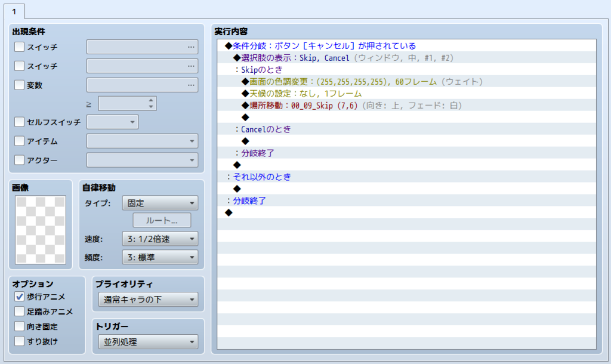
Task: Open the アクター dropdown
Action: tap(142, 160)
